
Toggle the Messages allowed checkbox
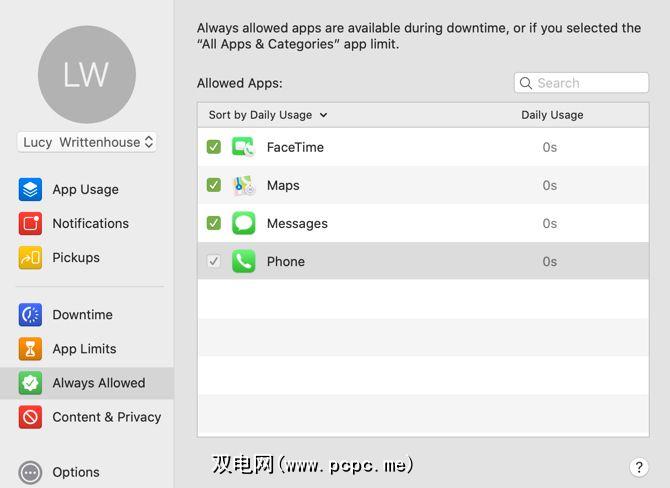(214, 223)
